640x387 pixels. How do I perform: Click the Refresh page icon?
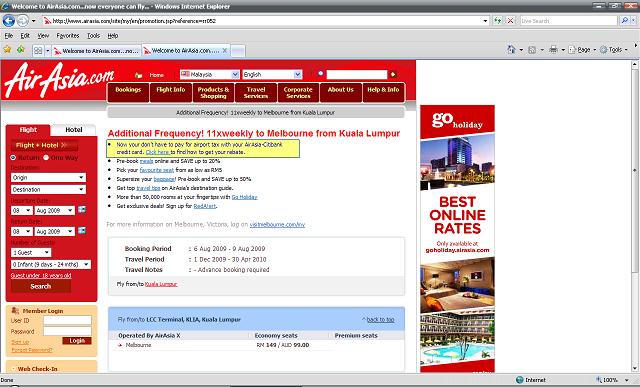tap(498, 20)
